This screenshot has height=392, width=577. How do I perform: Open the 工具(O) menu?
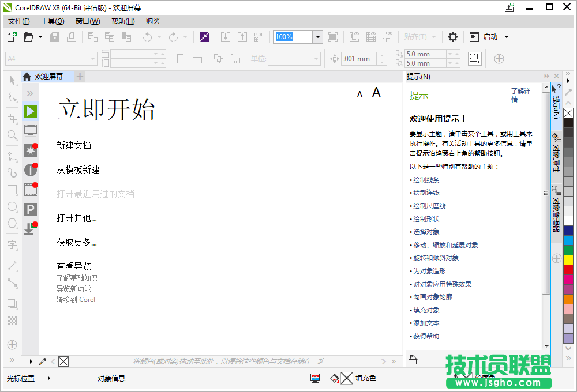coord(53,21)
